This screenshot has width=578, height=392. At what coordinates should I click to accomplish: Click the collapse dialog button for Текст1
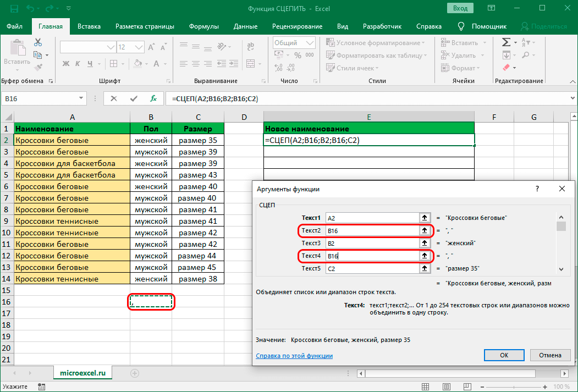click(x=425, y=218)
